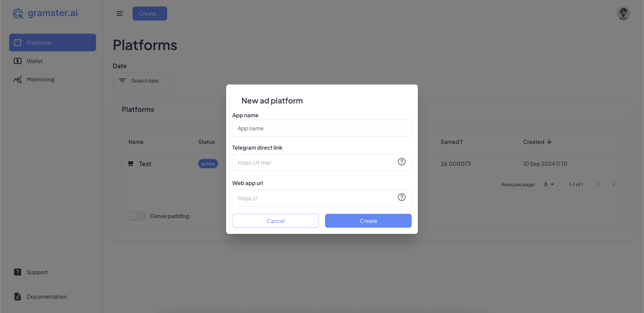Focus the App name input field
This screenshot has width=644, height=313.
(322, 128)
